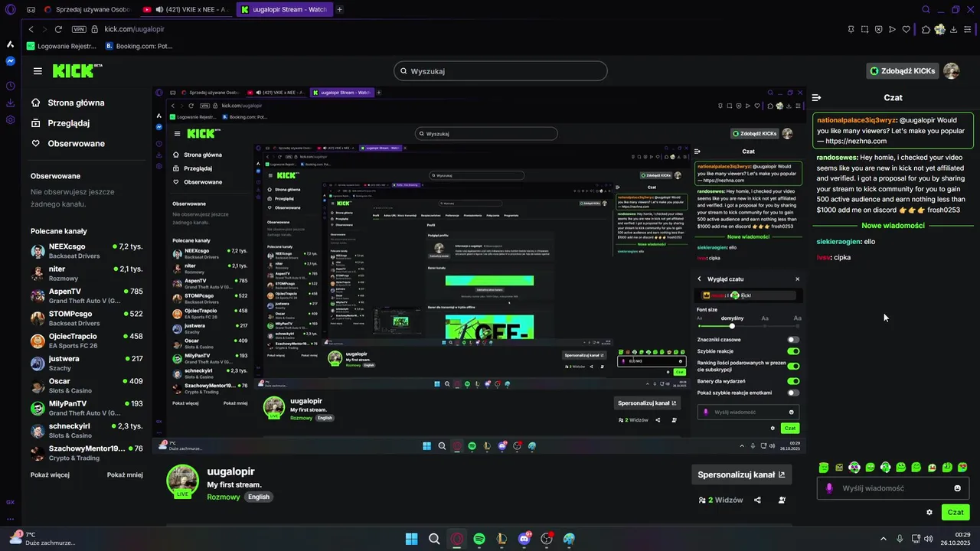Open the ad blocker shield icon
The width and height of the screenshot is (980, 551).
[x=878, y=29]
